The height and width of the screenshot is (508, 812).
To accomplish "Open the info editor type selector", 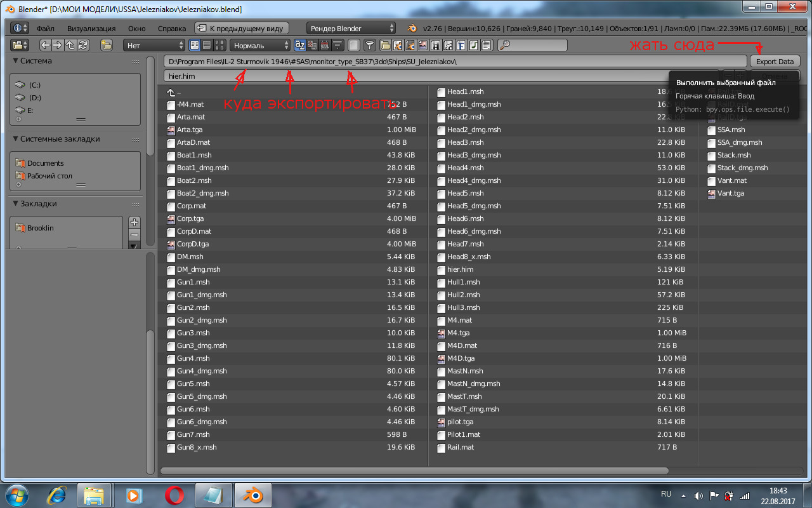I will point(20,29).
